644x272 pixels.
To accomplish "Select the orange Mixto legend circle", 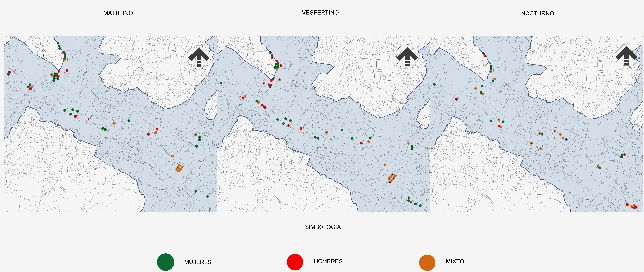I will [x=427, y=262].
